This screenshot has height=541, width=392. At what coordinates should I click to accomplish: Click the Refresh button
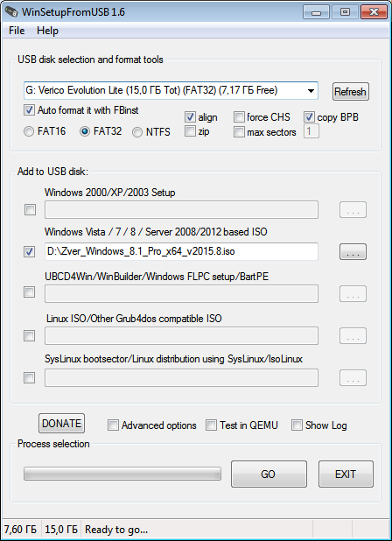tap(350, 92)
